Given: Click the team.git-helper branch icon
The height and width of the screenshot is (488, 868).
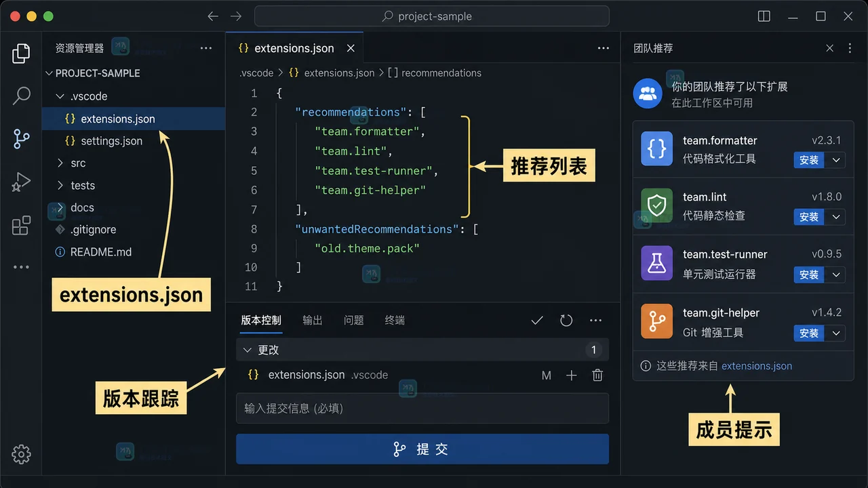Looking at the screenshot, I should coord(656,321).
